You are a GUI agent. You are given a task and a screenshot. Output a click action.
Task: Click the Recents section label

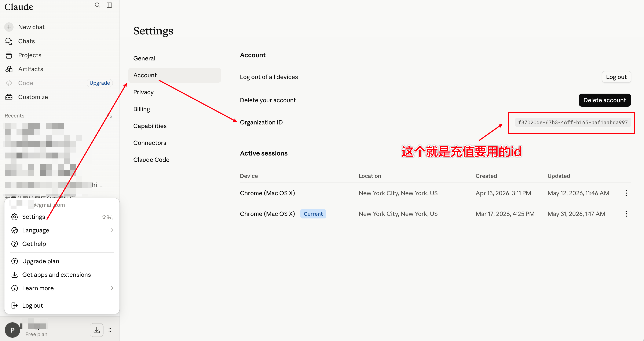coord(15,116)
